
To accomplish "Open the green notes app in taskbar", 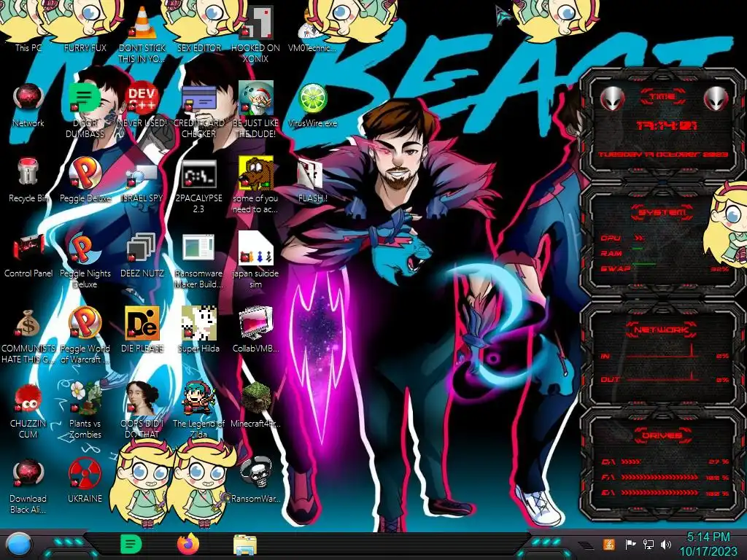I will (x=131, y=544).
